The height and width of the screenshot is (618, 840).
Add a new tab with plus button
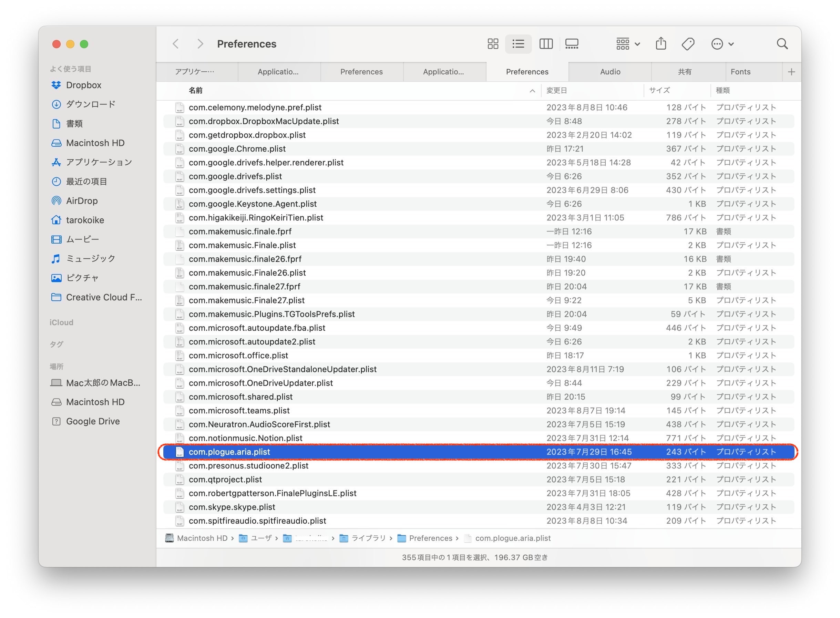791,72
